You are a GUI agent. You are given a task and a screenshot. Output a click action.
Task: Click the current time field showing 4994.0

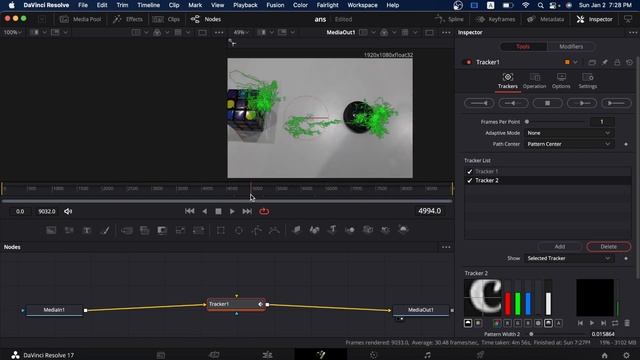click(429, 211)
